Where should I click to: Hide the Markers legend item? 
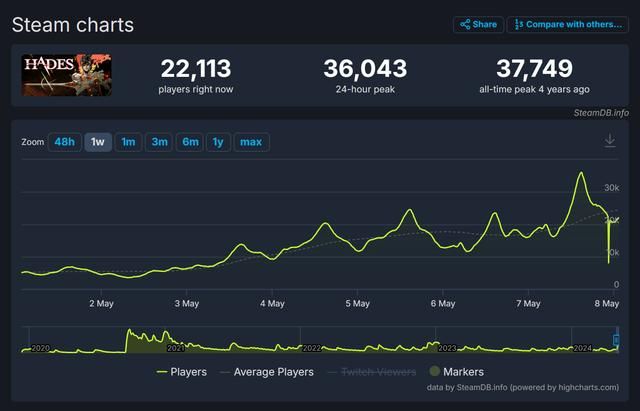(x=455, y=372)
